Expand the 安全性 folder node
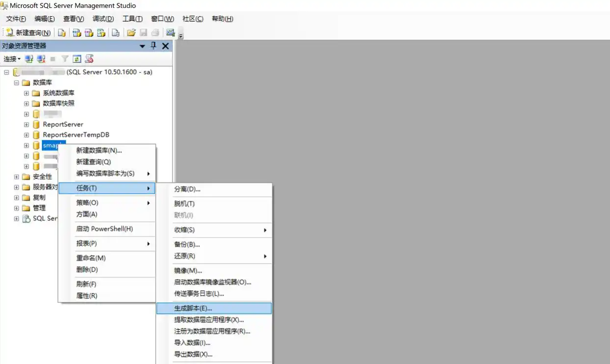The height and width of the screenshot is (364, 610). (16, 177)
